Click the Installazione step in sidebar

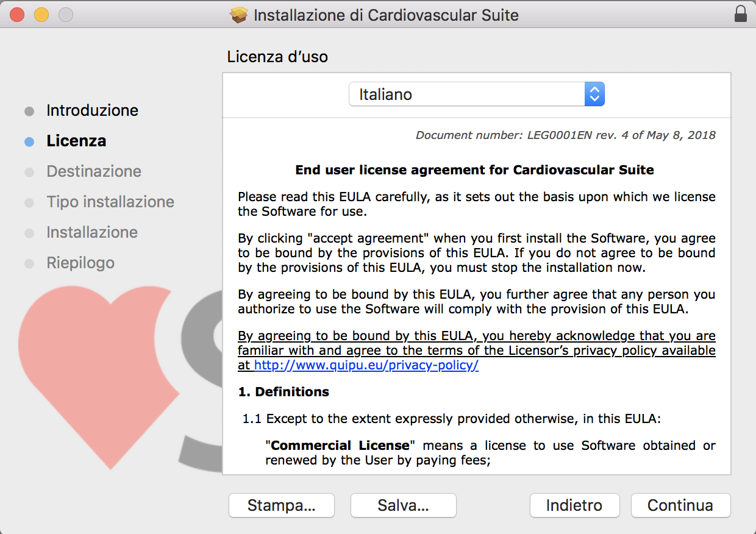click(x=92, y=232)
